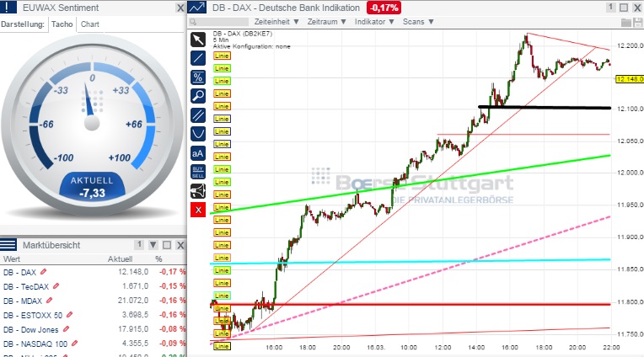Viewport: 644px width, 357px height.
Task: Open the folder icon to load chart
Action: 626,22
